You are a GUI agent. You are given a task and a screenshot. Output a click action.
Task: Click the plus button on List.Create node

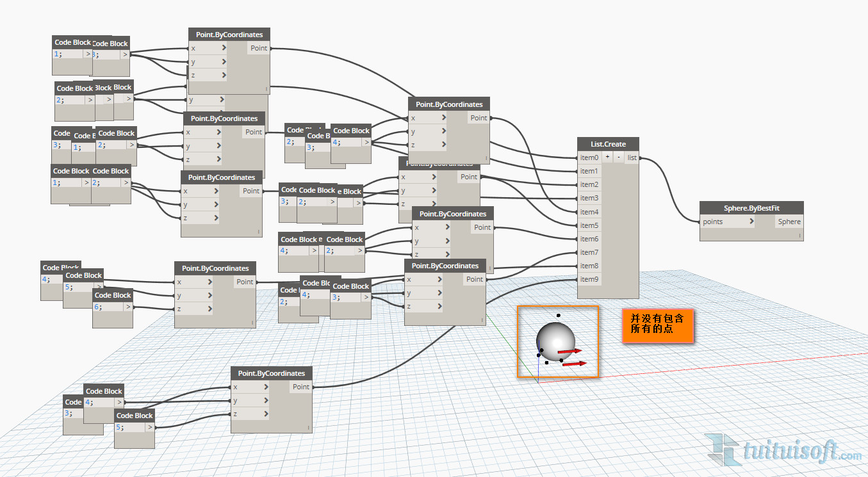pos(607,158)
